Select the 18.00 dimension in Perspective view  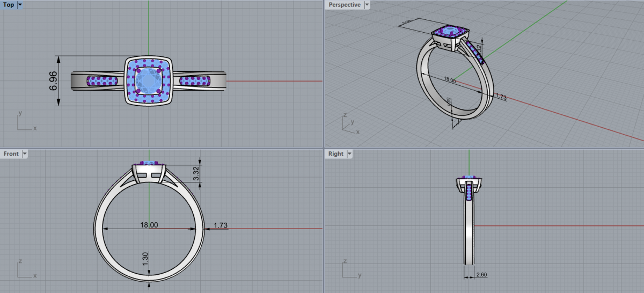[449, 80]
